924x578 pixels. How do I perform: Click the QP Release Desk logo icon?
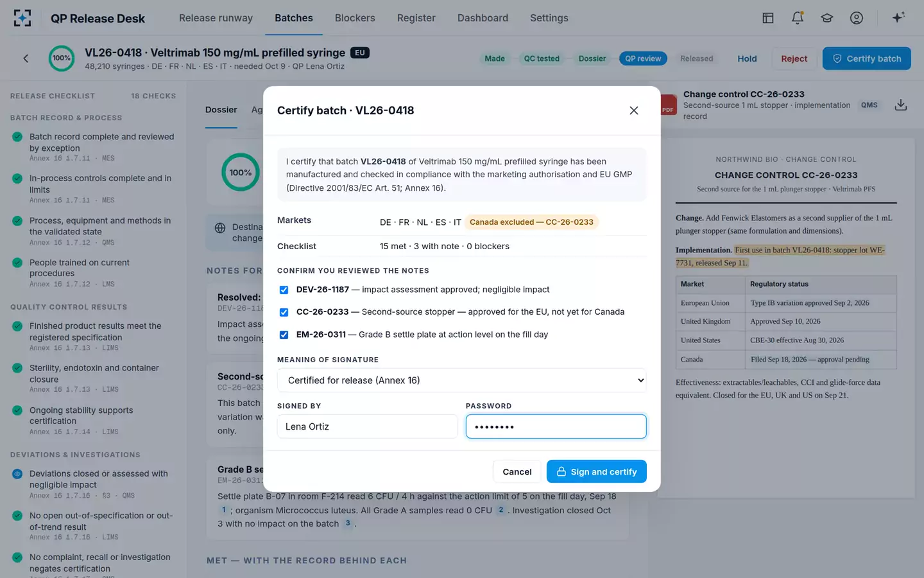pos(22,18)
